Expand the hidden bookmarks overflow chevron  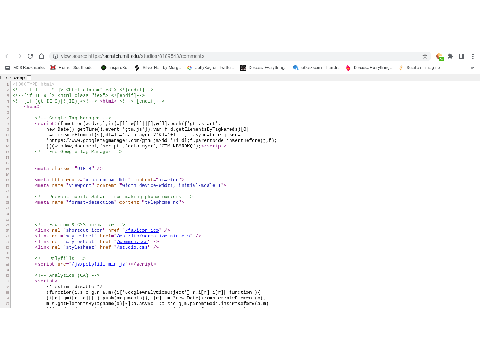(472, 68)
